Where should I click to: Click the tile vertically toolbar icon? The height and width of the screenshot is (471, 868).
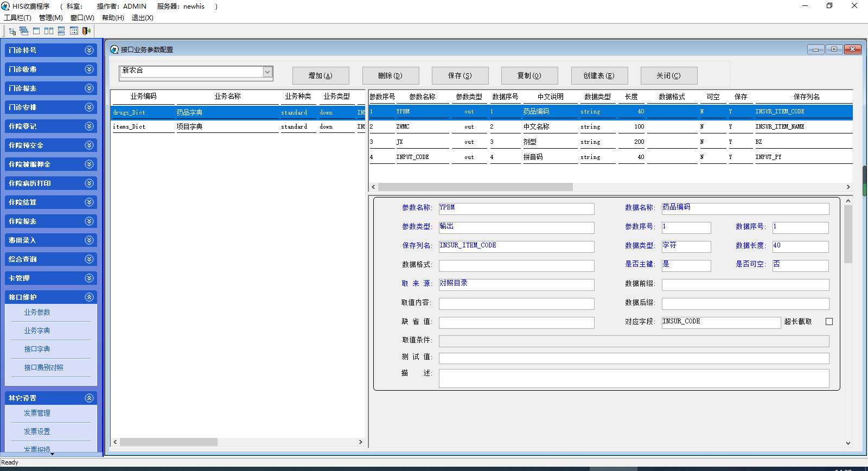(49, 31)
